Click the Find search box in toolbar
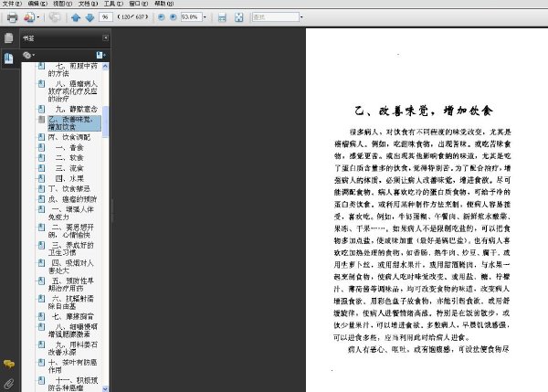Image resolution: width=548 pixels, height=392 pixels. (x=276, y=16)
